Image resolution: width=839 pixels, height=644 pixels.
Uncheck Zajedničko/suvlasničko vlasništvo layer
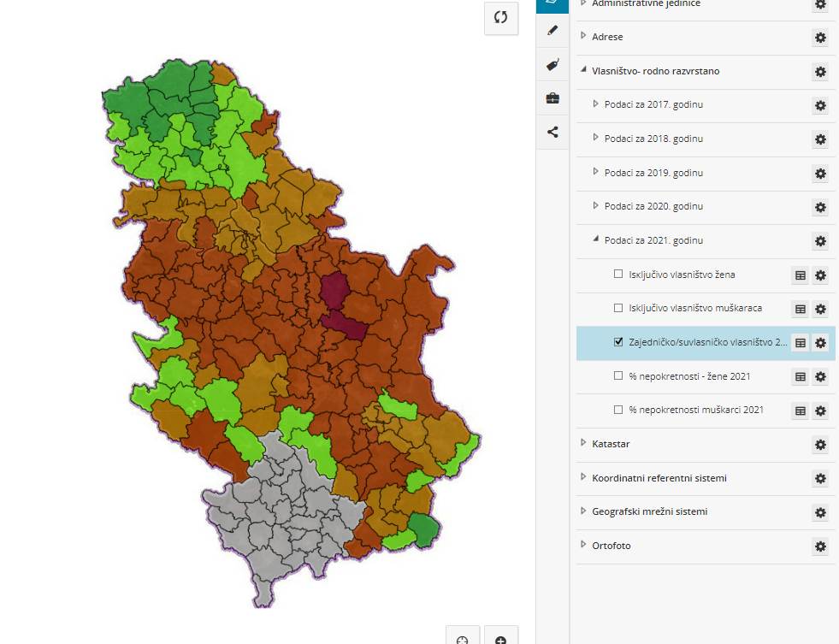(618, 342)
